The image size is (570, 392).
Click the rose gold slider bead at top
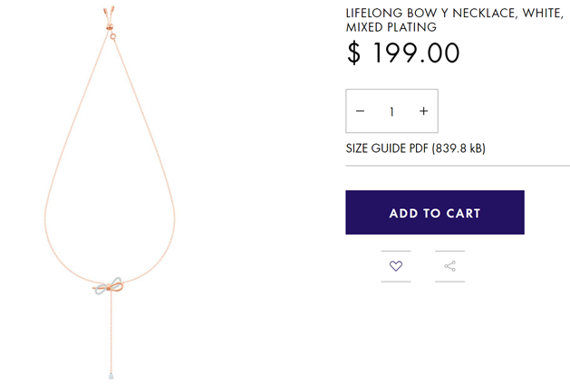tap(111, 35)
